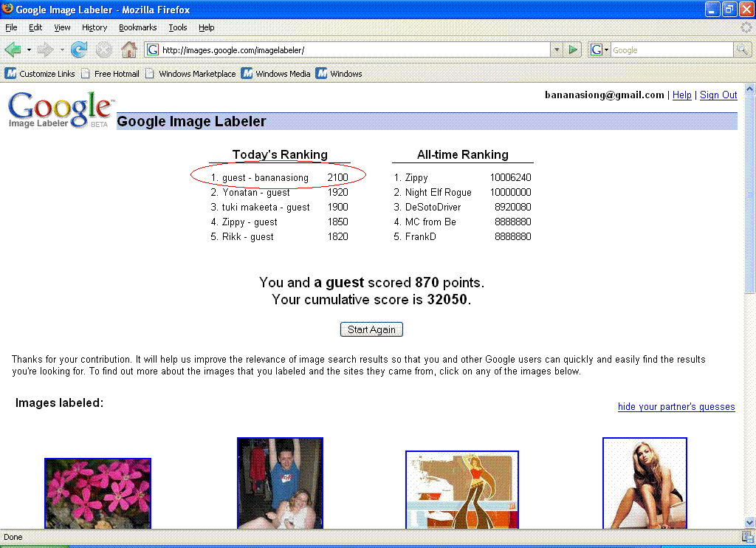
Task: Click the 'Images labeled:' heading
Action: pos(59,403)
